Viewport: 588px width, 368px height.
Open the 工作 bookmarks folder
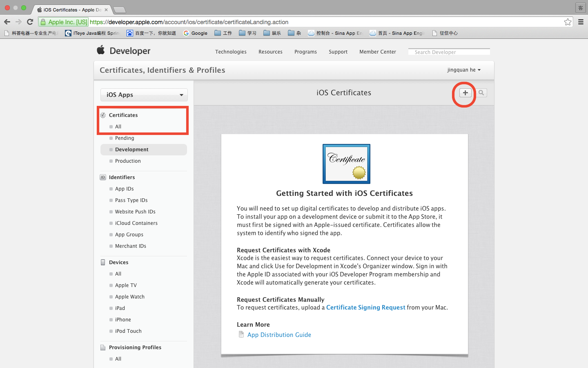tap(223, 33)
